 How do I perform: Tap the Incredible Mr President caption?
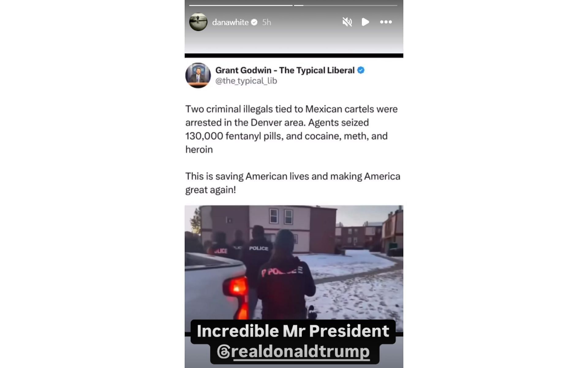click(x=293, y=331)
